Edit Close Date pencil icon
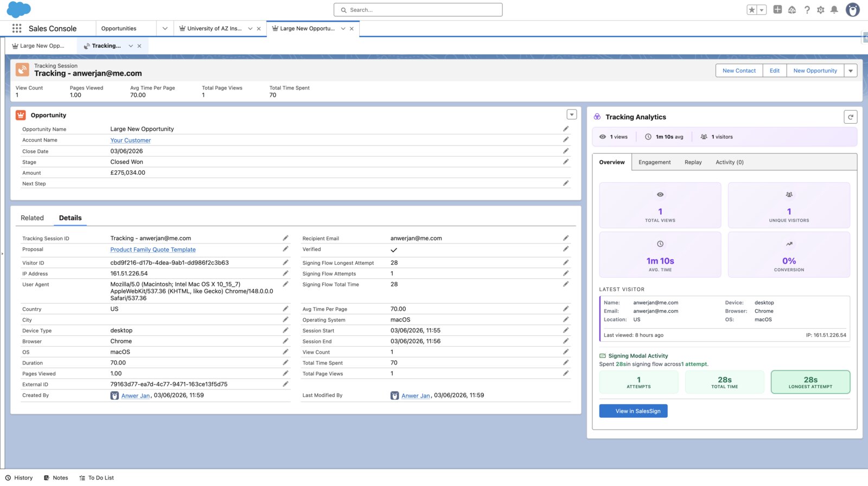 click(x=565, y=151)
